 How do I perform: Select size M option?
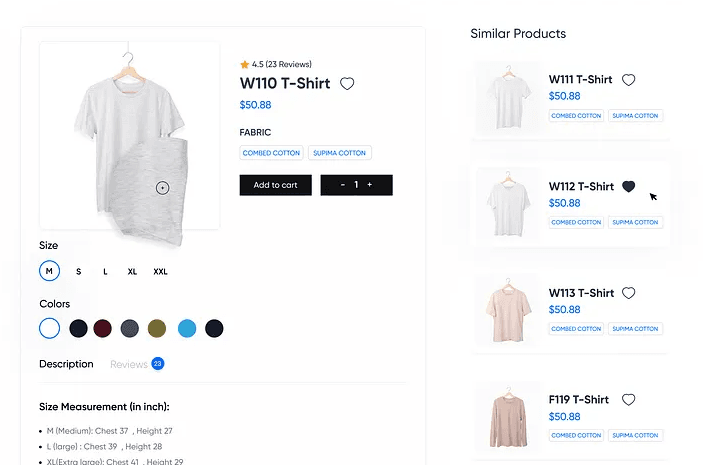50,271
